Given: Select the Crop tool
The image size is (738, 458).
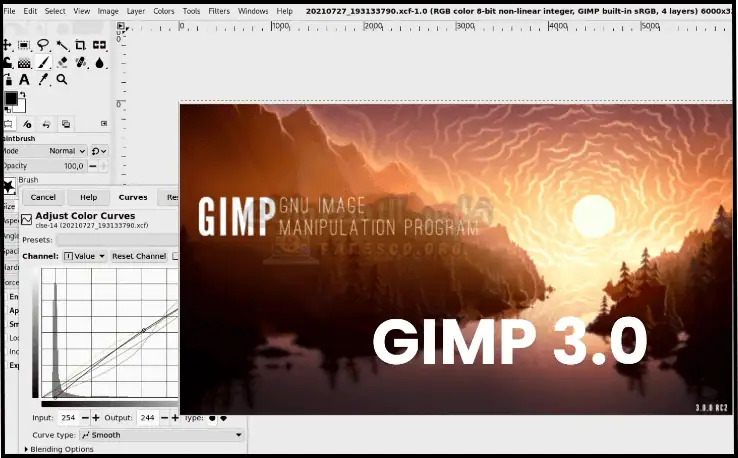Looking at the screenshot, I should (81, 45).
